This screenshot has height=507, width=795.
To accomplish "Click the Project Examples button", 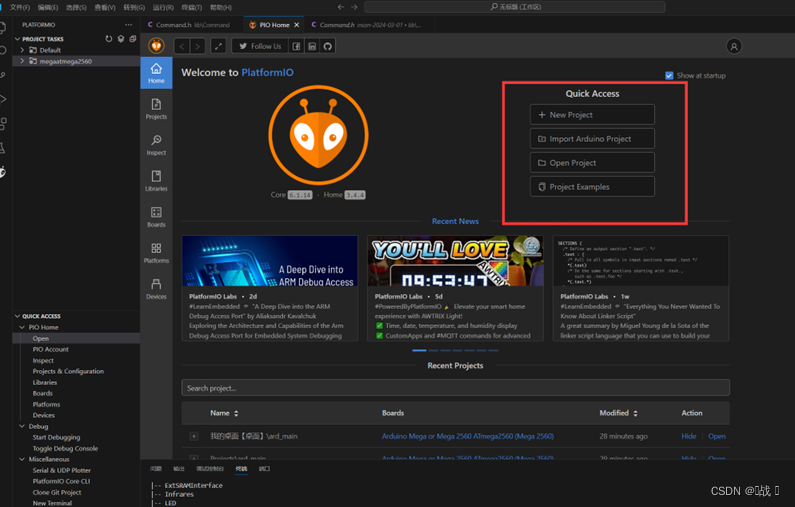I will pyautogui.click(x=592, y=187).
